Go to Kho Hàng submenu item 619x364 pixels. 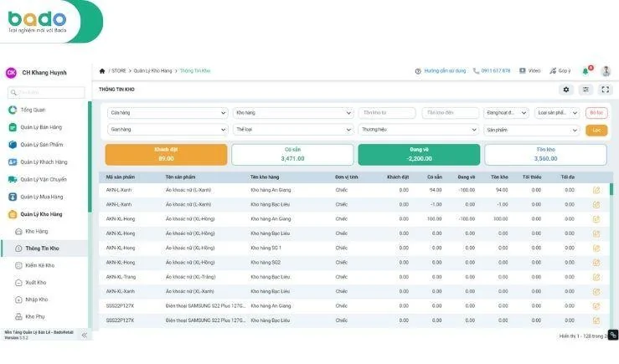pyautogui.click(x=36, y=232)
